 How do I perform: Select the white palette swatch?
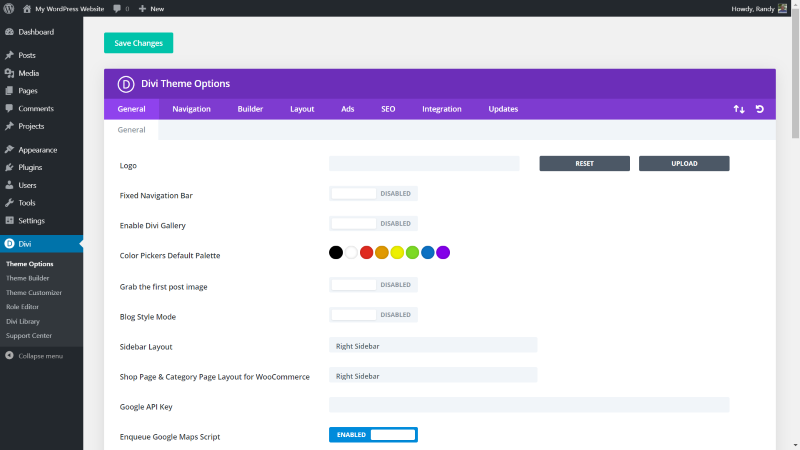[x=351, y=253]
